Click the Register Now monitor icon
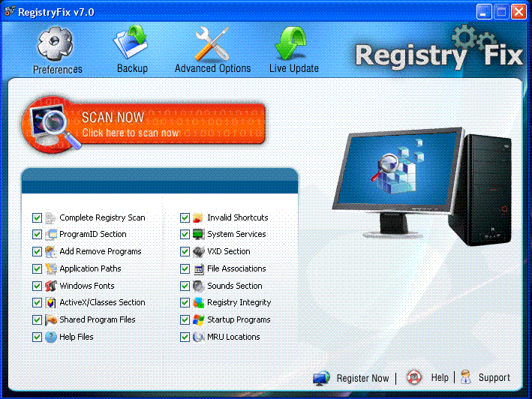Image resolution: width=532 pixels, height=399 pixels. tap(321, 378)
